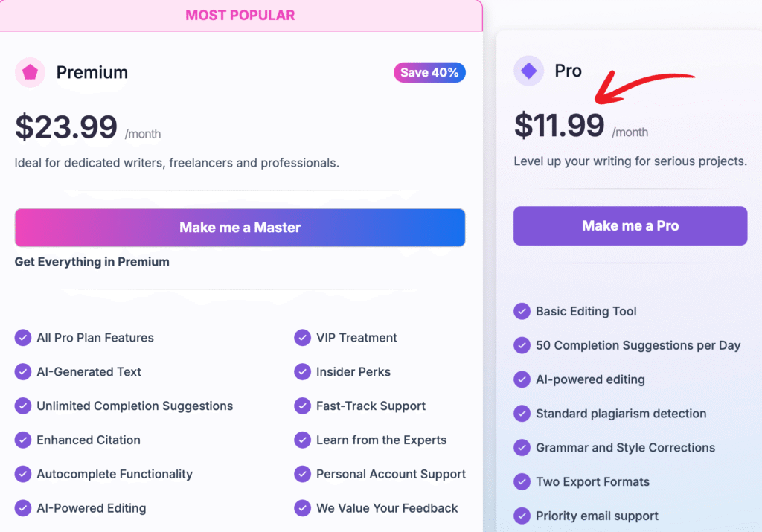762x532 pixels.
Task: Click the Pro plan heading
Action: tap(568, 71)
